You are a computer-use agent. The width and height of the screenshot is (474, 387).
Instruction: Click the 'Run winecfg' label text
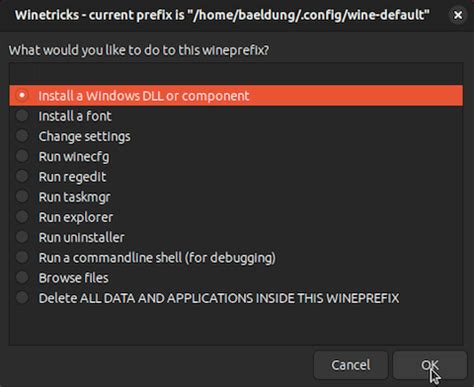[74, 157]
